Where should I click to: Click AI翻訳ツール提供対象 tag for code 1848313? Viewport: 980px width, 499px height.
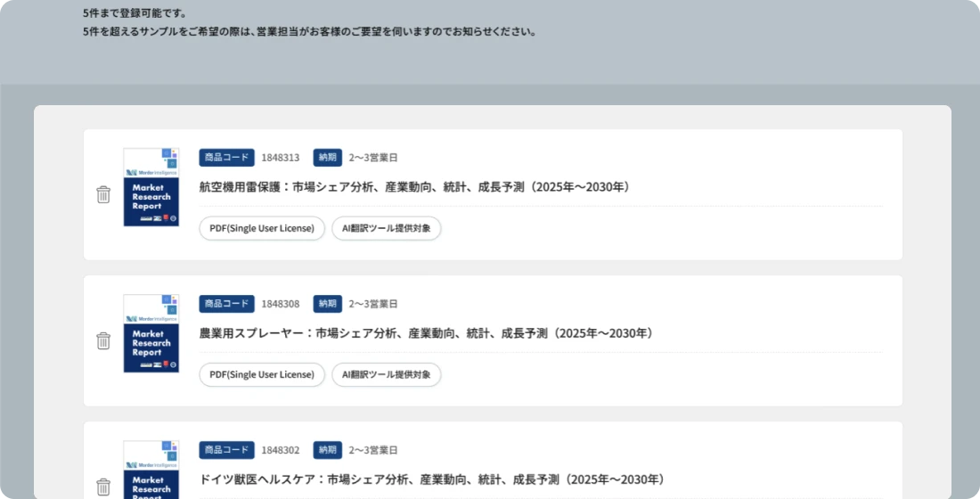387,228
